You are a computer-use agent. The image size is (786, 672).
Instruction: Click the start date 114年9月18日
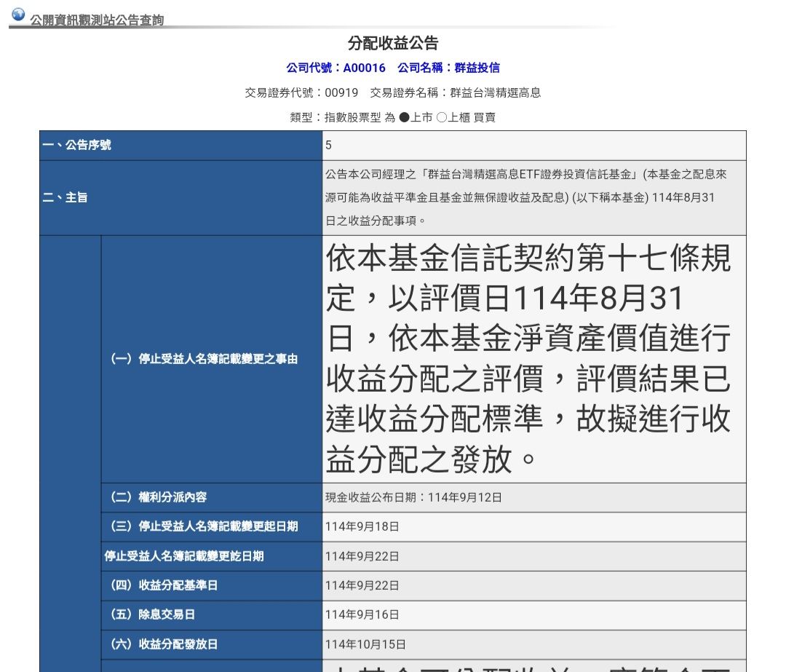pyautogui.click(x=362, y=526)
